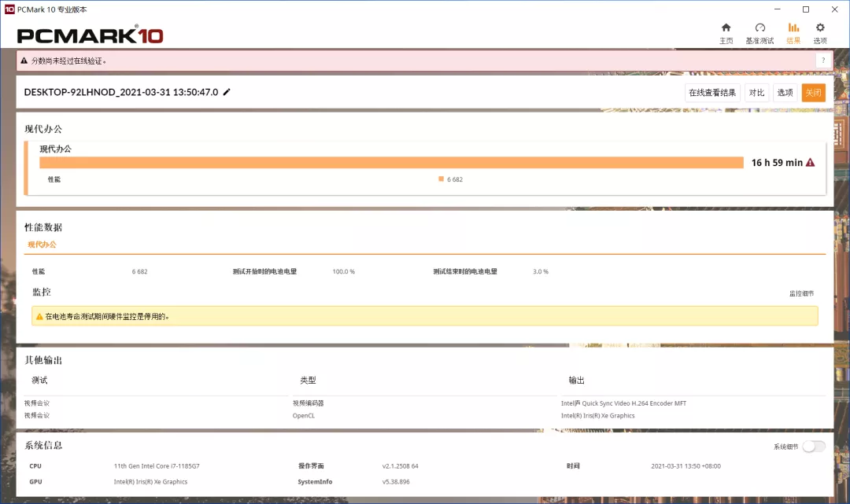Select the Results (结果) chart icon
Screen dimensions: 850x504
pyautogui.click(x=793, y=28)
